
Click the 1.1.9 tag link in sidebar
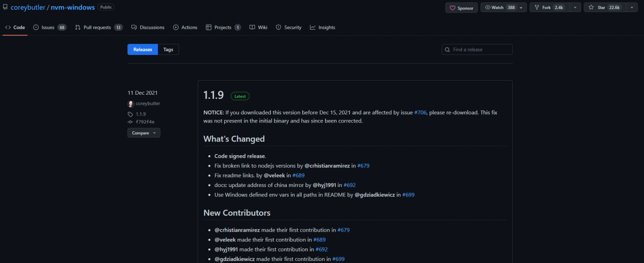140,114
